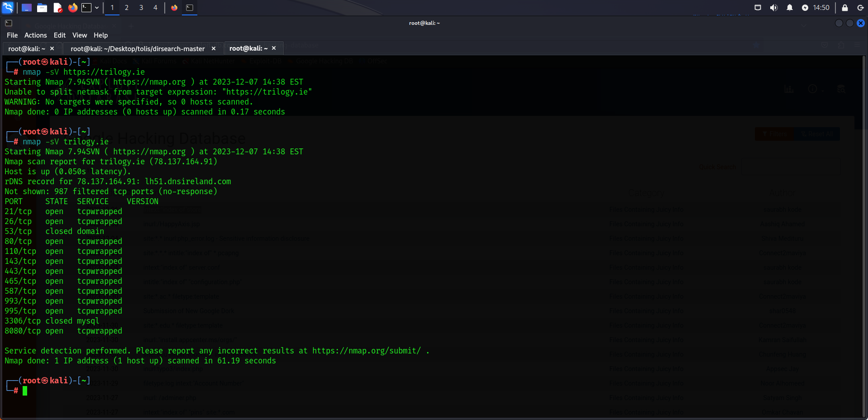
Task: Open the text editor panel launcher
Action: coord(57,8)
